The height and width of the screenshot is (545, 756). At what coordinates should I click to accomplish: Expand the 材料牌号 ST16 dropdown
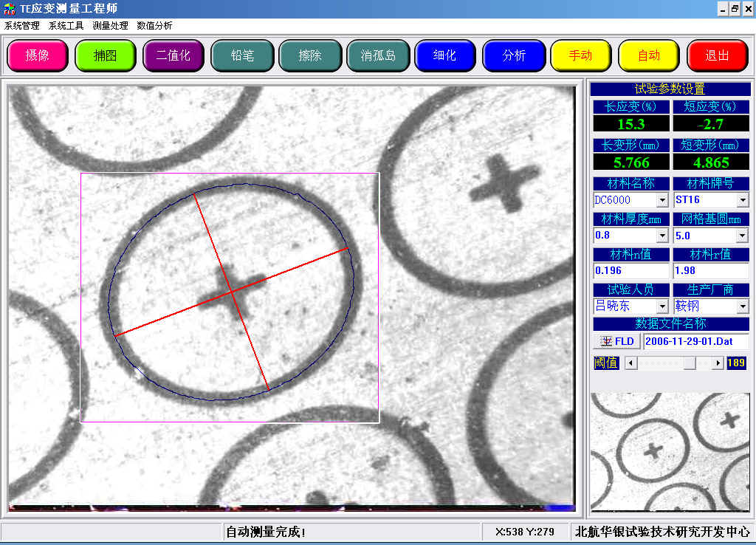(743, 199)
